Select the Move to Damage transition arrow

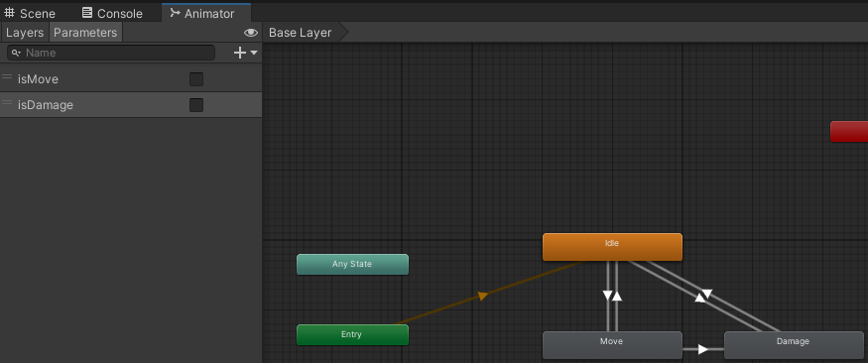[x=703, y=349]
